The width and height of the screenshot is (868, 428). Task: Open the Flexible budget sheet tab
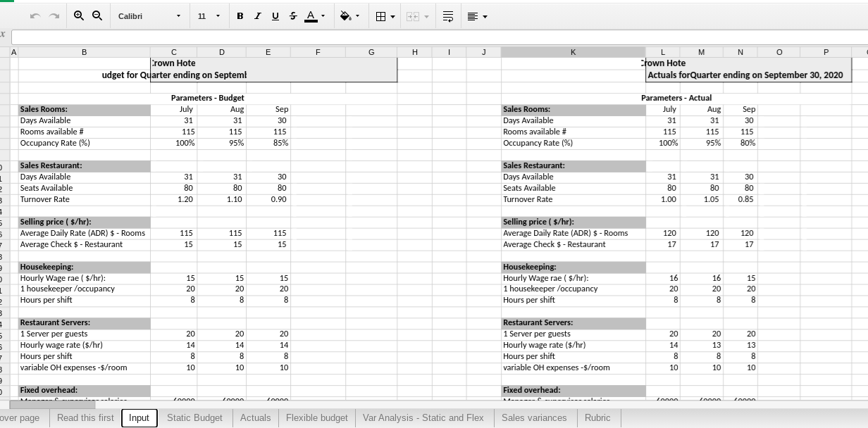(316, 417)
